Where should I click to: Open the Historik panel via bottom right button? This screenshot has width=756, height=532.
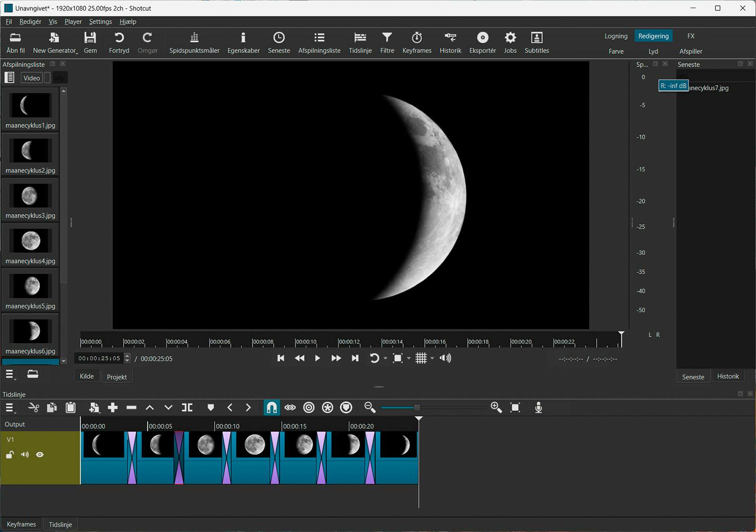tap(728, 376)
